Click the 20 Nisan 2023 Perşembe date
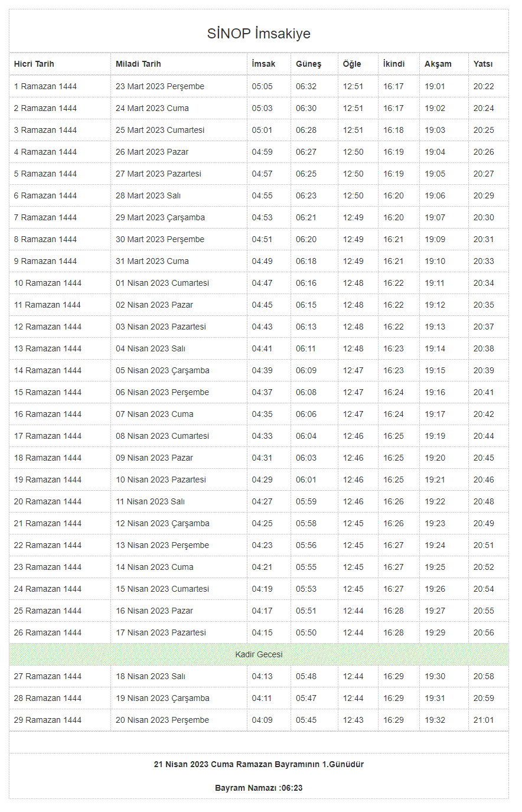This screenshot has height=812, width=522. [162, 720]
